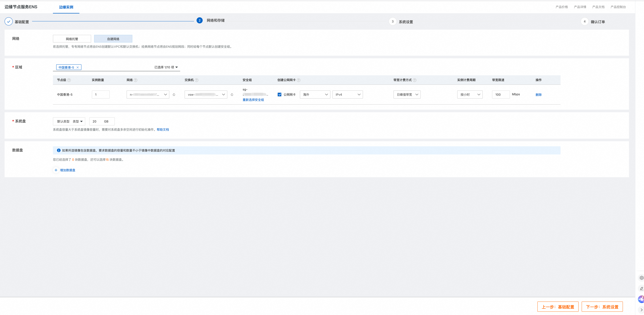
Task: Remove the 中国香港-5 region tag
Action: point(77,68)
